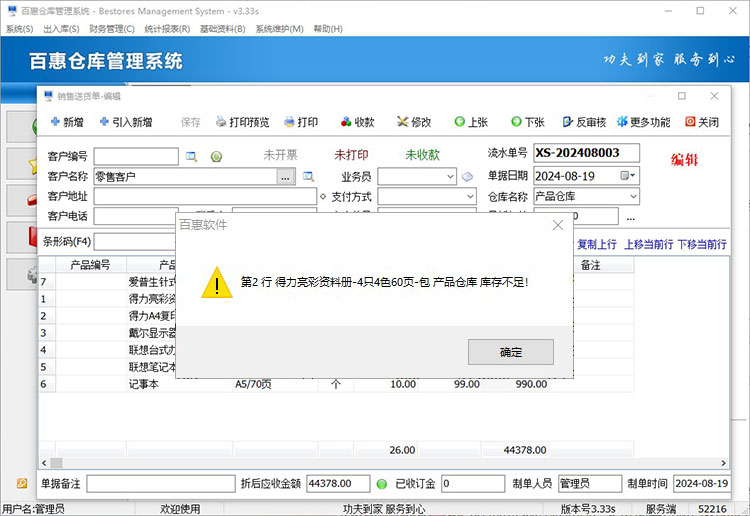
Task: Open the 出入库(S) menu
Action: (61, 29)
